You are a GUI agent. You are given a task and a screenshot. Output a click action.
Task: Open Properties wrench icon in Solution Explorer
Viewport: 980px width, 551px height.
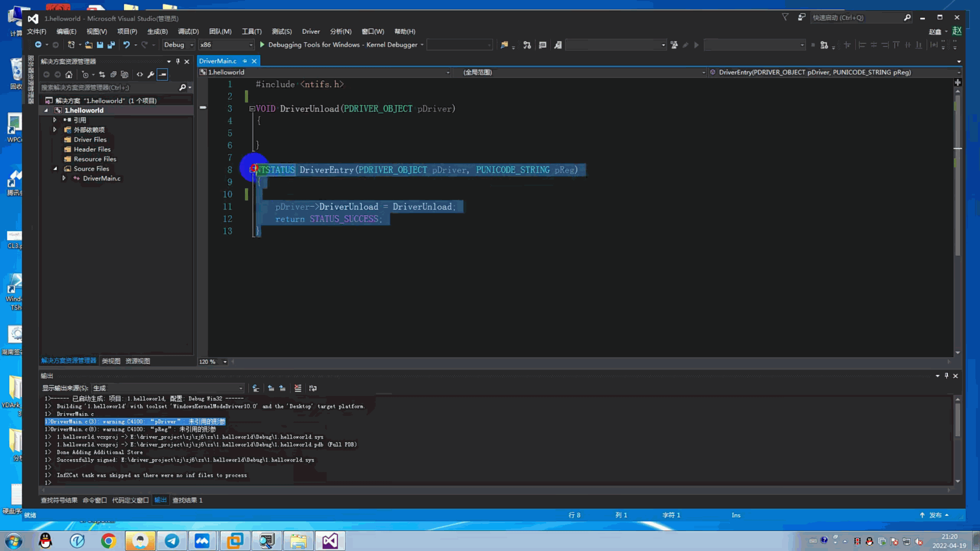tap(151, 74)
